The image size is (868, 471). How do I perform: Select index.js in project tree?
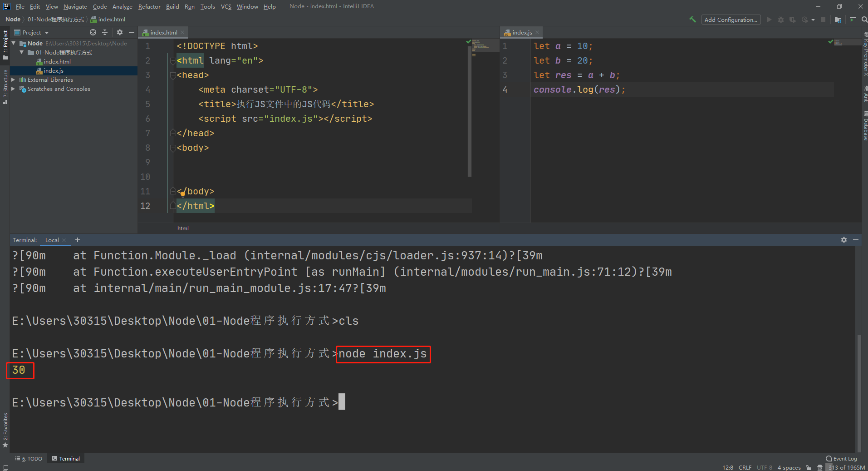point(54,70)
